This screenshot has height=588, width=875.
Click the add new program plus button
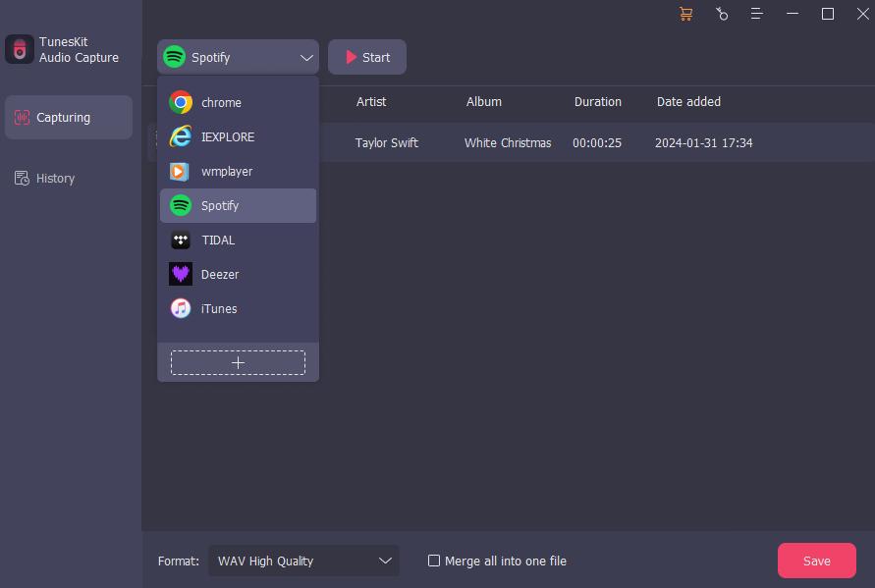pos(237,361)
